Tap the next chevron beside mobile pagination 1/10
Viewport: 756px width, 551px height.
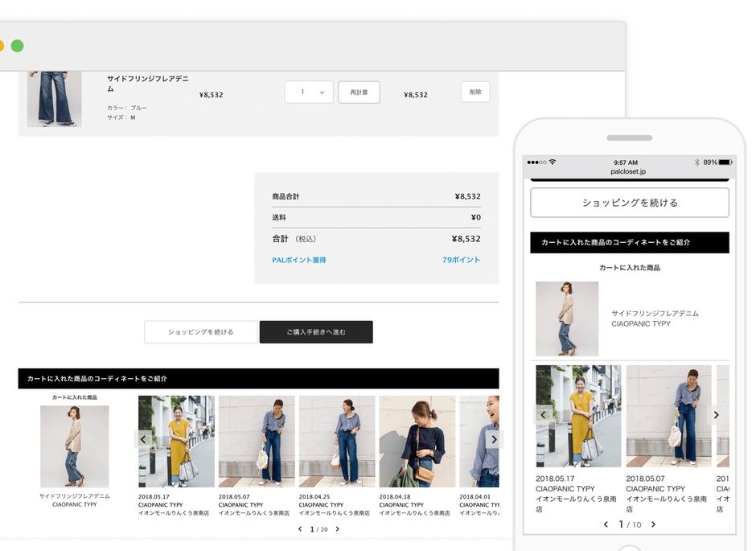653,524
